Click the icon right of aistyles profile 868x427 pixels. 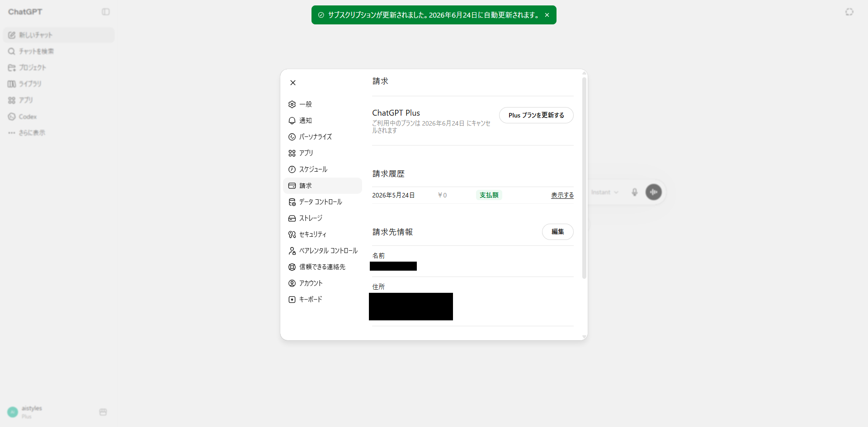pos(103,412)
